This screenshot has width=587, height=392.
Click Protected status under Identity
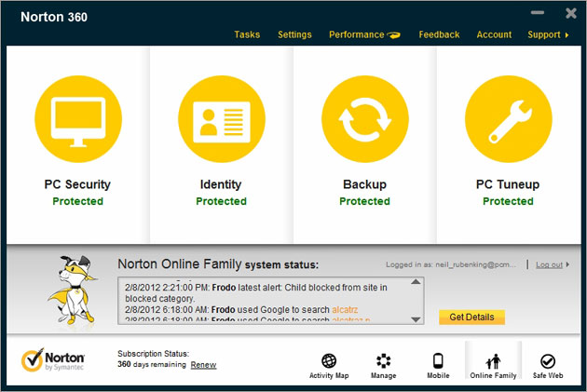(x=221, y=201)
